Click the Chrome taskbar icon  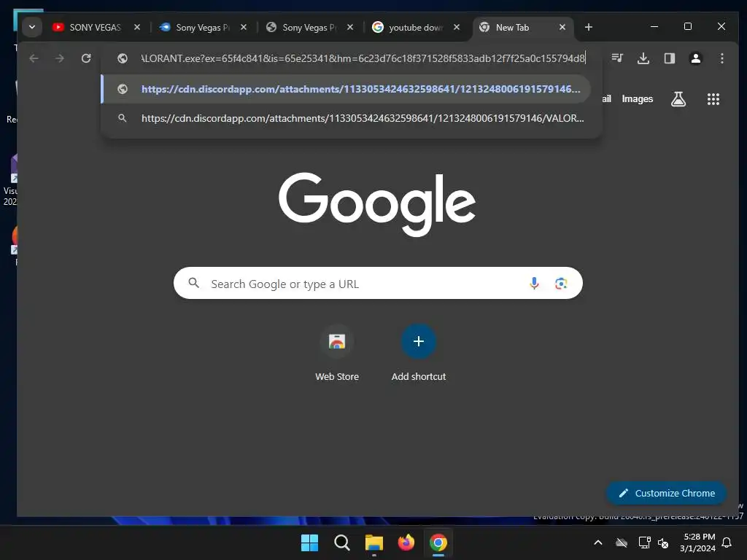tap(438, 542)
